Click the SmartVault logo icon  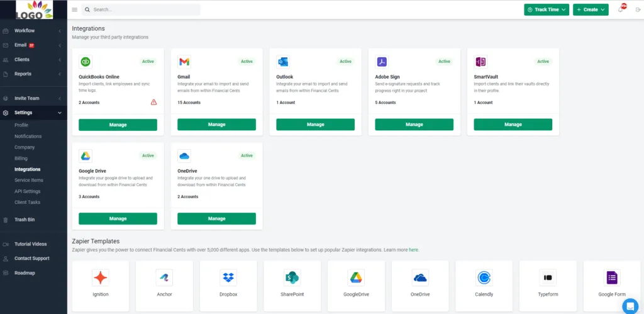[480, 62]
